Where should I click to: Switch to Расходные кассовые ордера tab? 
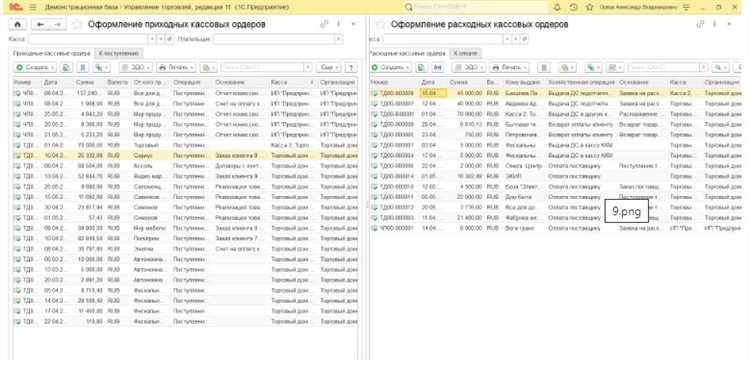(x=408, y=53)
